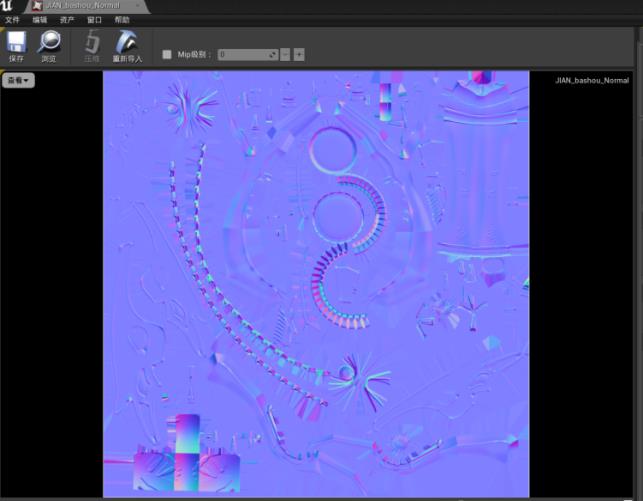Decrease Mip level with minus button
Image resolution: width=643 pixels, height=501 pixels.
point(285,55)
